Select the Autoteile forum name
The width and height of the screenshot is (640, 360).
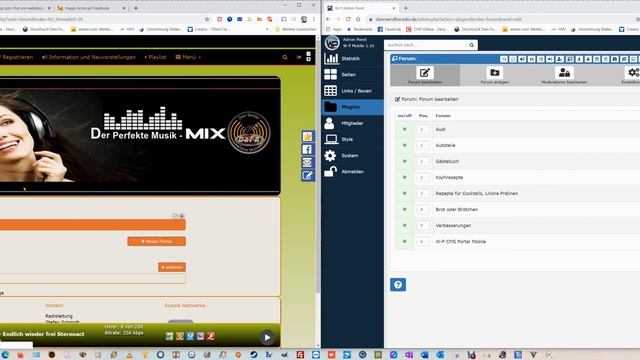(445, 145)
